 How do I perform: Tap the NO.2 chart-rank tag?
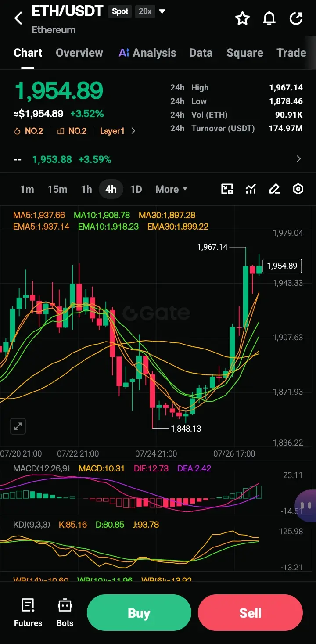tap(72, 131)
